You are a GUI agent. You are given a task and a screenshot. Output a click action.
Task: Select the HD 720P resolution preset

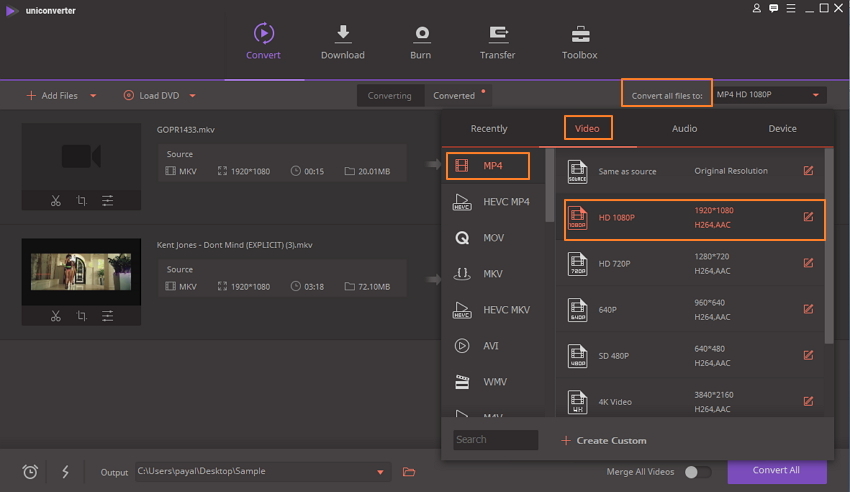[x=691, y=263]
